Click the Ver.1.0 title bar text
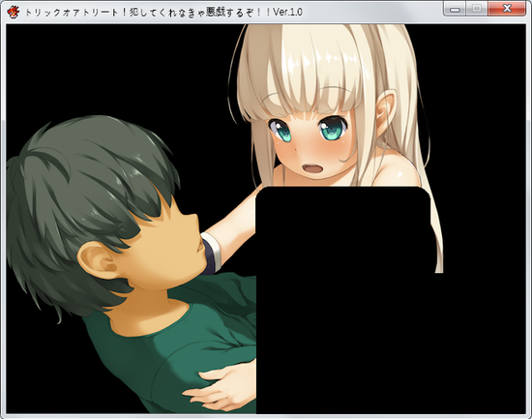The image size is (532, 419). [287, 13]
